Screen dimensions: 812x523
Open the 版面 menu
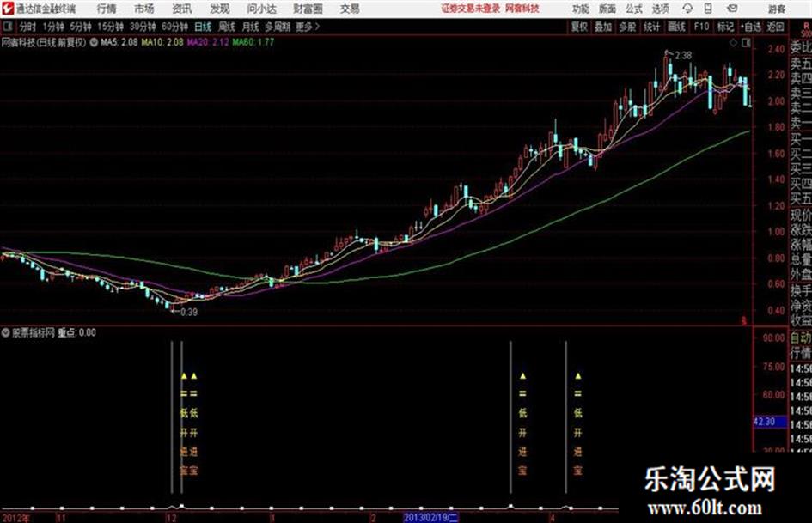coord(607,9)
